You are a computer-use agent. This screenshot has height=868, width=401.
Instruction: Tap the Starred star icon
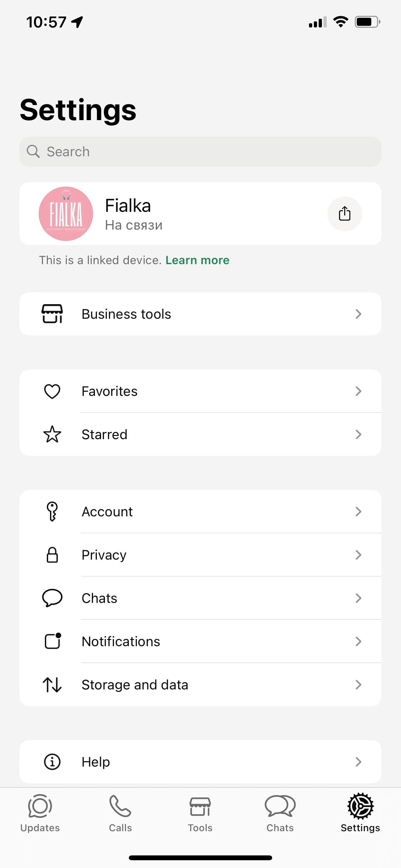[x=52, y=434]
